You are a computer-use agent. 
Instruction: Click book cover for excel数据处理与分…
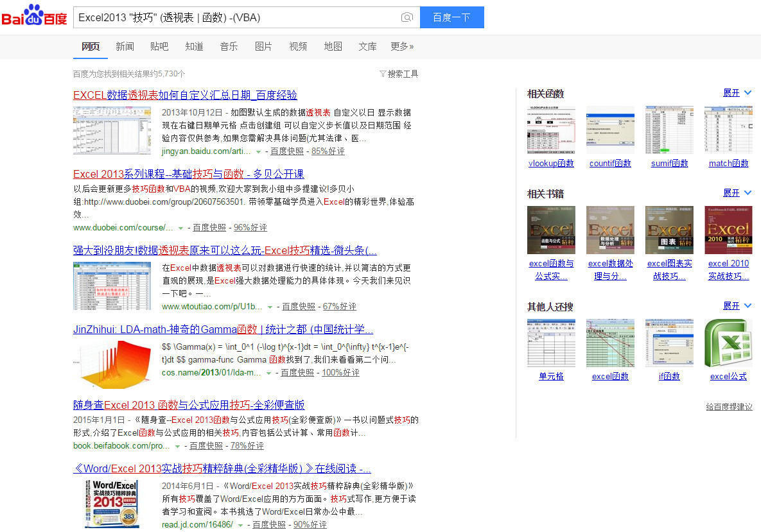[610, 230]
